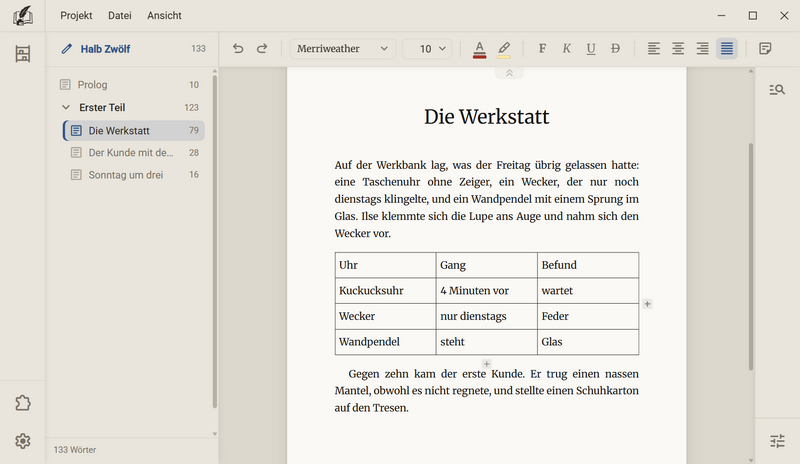
Task: Open the document search panel icon
Action: 777,90
